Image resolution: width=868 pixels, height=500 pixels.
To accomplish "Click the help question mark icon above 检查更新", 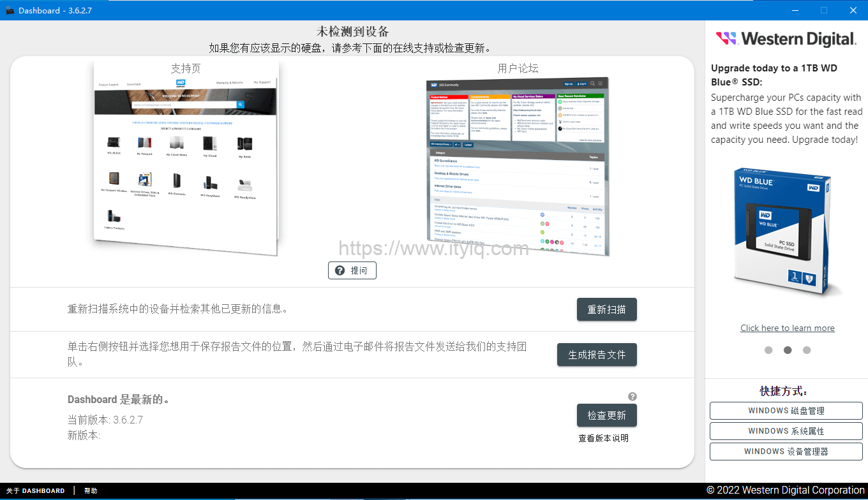I will coord(632,396).
